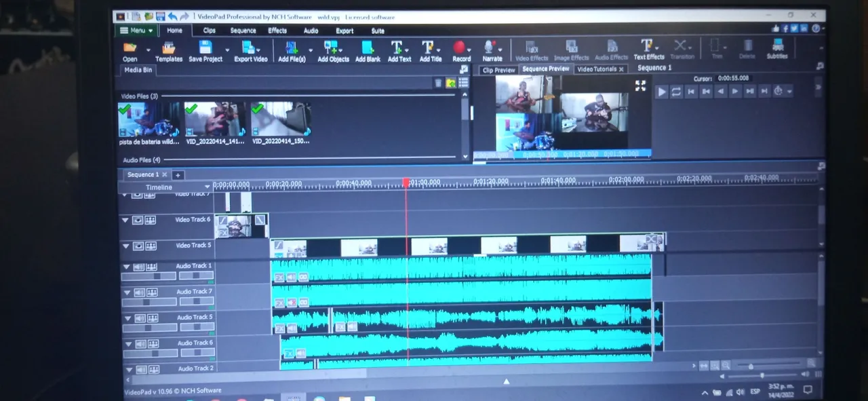The height and width of the screenshot is (401, 868).
Task: Click the FX button on Audio Track 1 clip
Action: coord(279,277)
